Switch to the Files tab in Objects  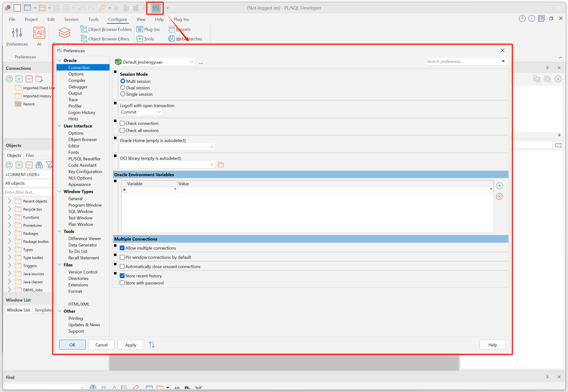[30, 156]
